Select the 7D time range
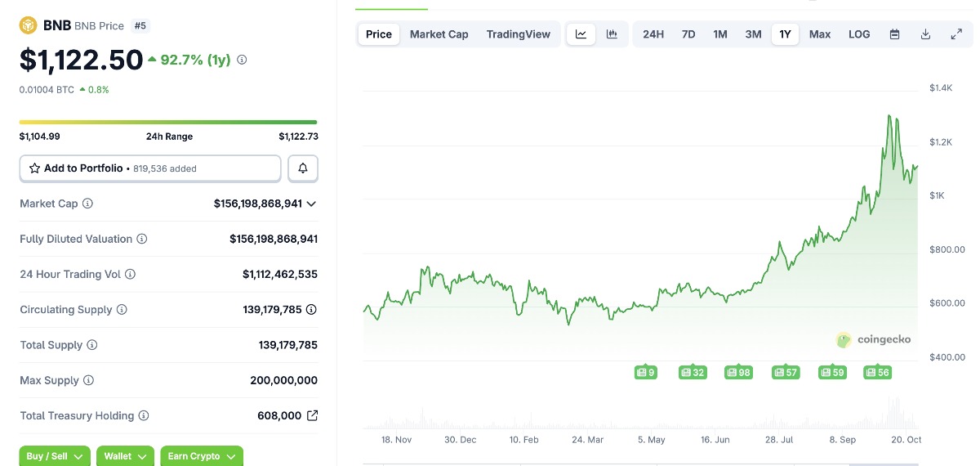Viewport: 980px width, 466px height. tap(688, 34)
